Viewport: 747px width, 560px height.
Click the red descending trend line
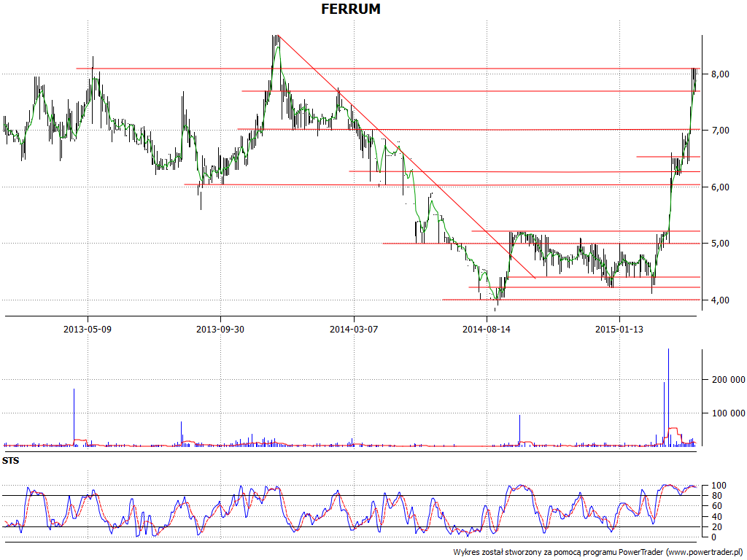(407, 157)
